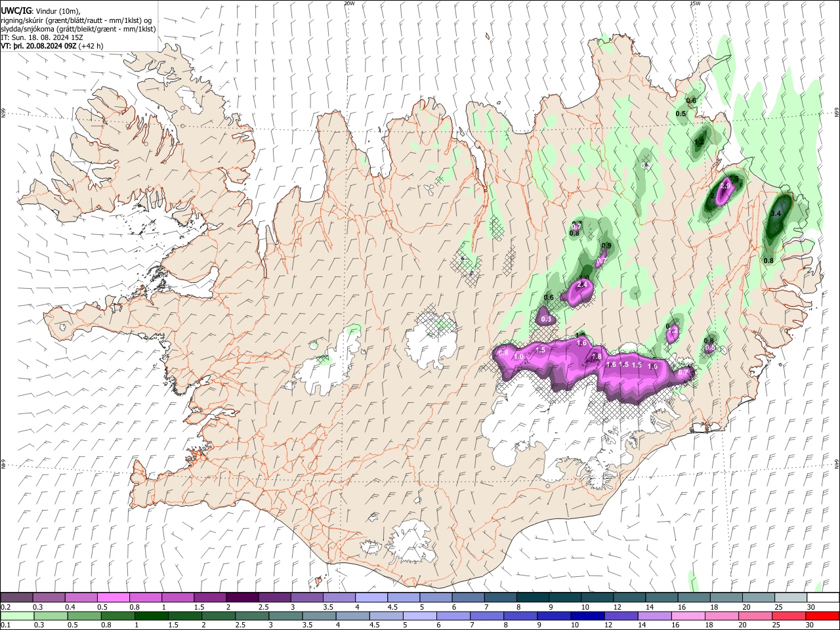Pick the dark purple 2 swatch in the upper legend

(x=241, y=598)
